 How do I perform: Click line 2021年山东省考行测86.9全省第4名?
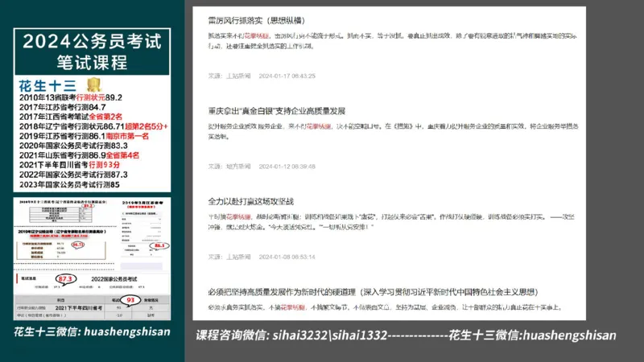[x=79, y=155]
